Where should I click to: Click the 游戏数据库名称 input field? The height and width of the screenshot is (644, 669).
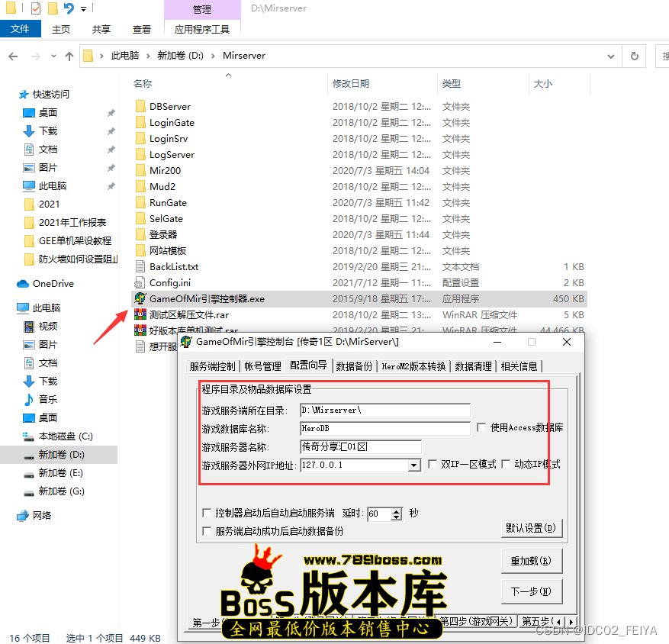(x=384, y=428)
